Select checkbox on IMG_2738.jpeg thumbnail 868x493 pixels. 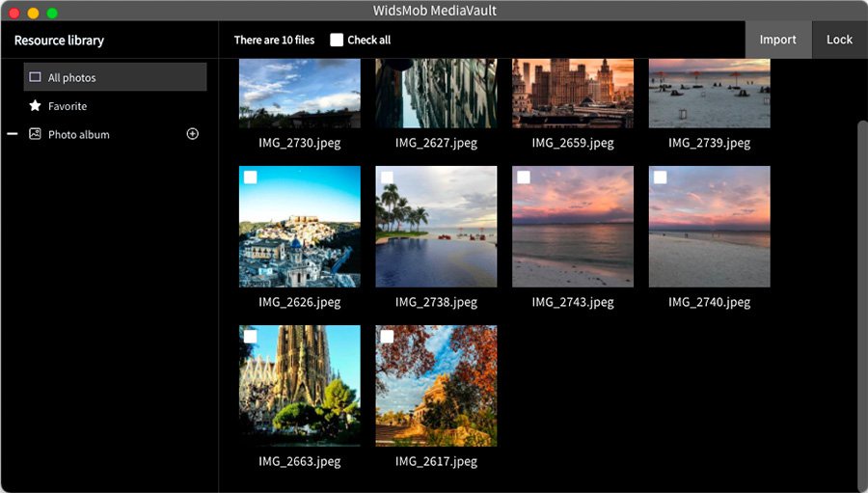[x=387, y=178]
